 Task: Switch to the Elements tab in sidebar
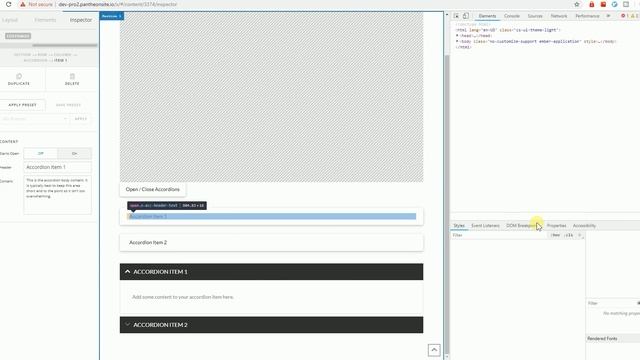tap(45, 20)
